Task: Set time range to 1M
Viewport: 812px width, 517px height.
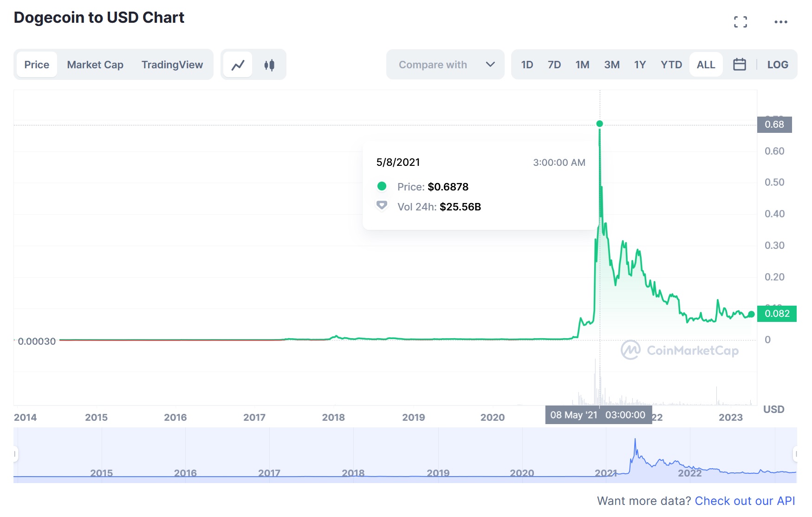Action: [582, 65]
